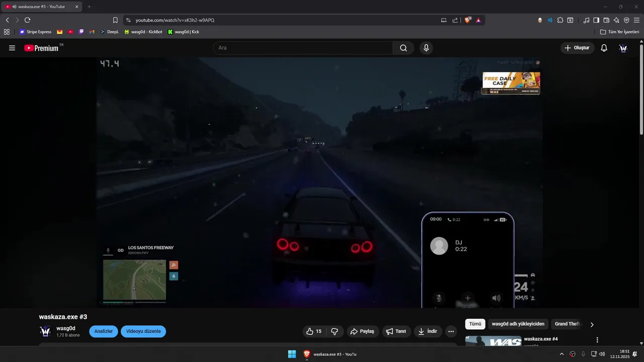Open the music note playlist icon
644x362 pixels.
586,20
